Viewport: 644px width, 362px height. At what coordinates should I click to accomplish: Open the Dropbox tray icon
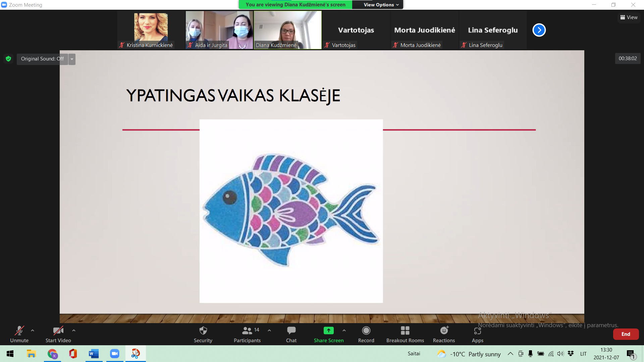[x=571, y=354]
